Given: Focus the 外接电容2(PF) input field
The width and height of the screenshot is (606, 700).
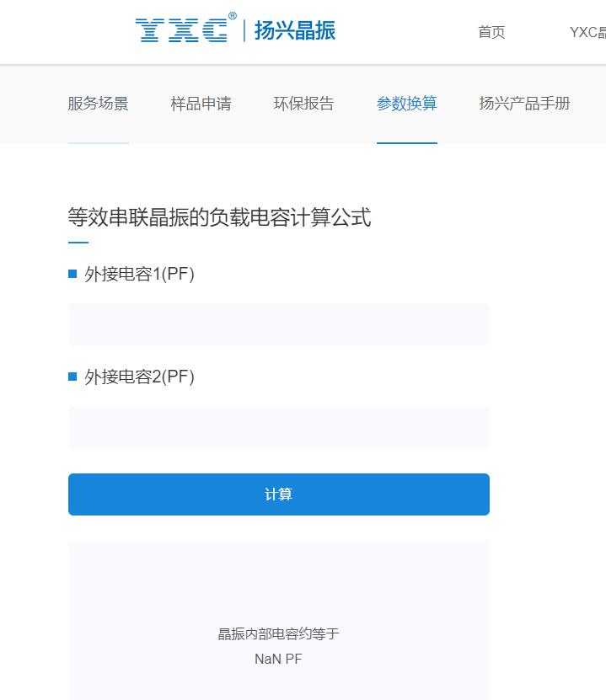Looking at the screenshot, I should [x=278, y=427].
